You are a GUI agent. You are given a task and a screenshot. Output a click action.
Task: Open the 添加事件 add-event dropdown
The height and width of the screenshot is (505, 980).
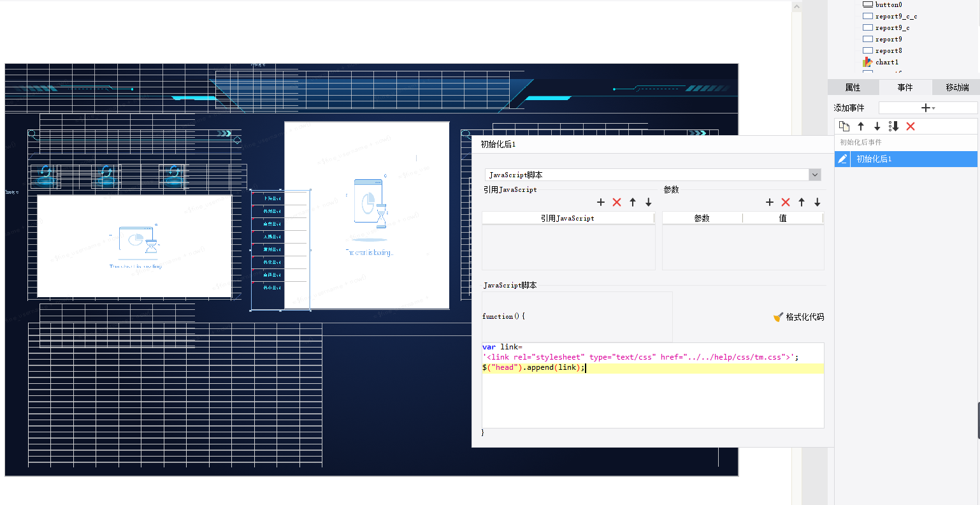click(x=928, y=108)
